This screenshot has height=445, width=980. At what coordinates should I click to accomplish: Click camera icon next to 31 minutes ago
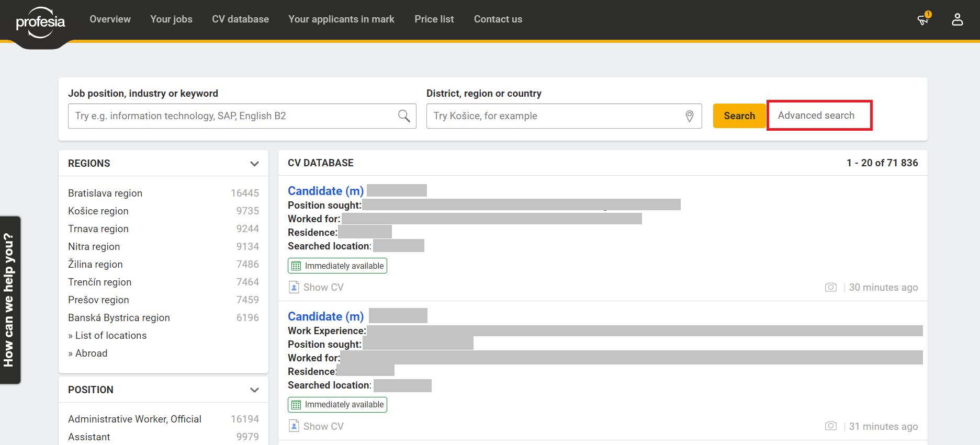tap(830, 426)
